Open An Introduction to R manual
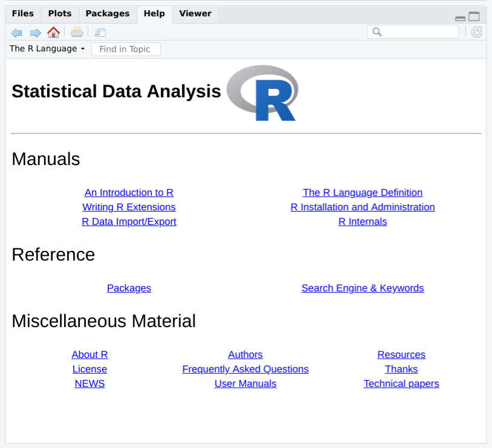The height and width of the screenshot is (448, 492). coord(129,192)
